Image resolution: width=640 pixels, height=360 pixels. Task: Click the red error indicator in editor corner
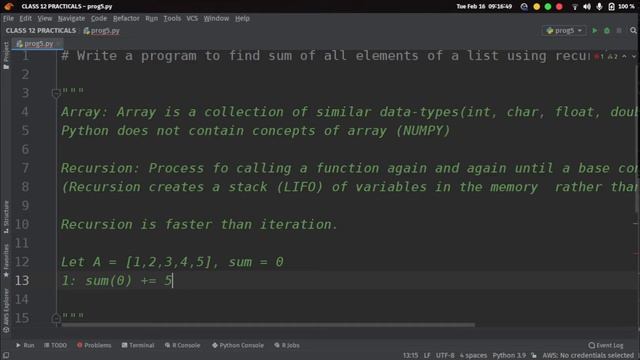pyautogui.click(x=599, y=56)
